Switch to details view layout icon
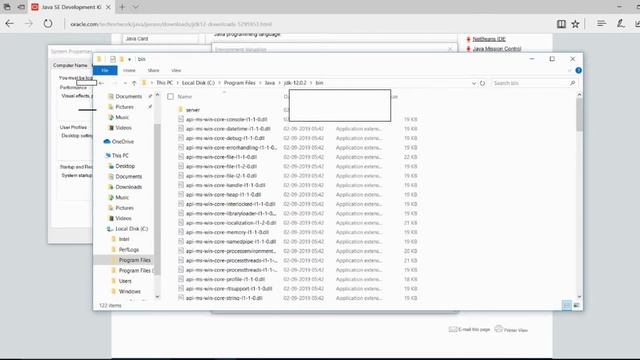This screenshot has height=360, width=640. point(567,305)
